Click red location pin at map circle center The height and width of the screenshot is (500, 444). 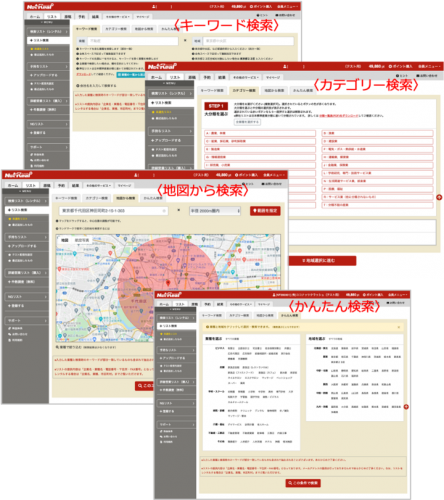[168, 283]
